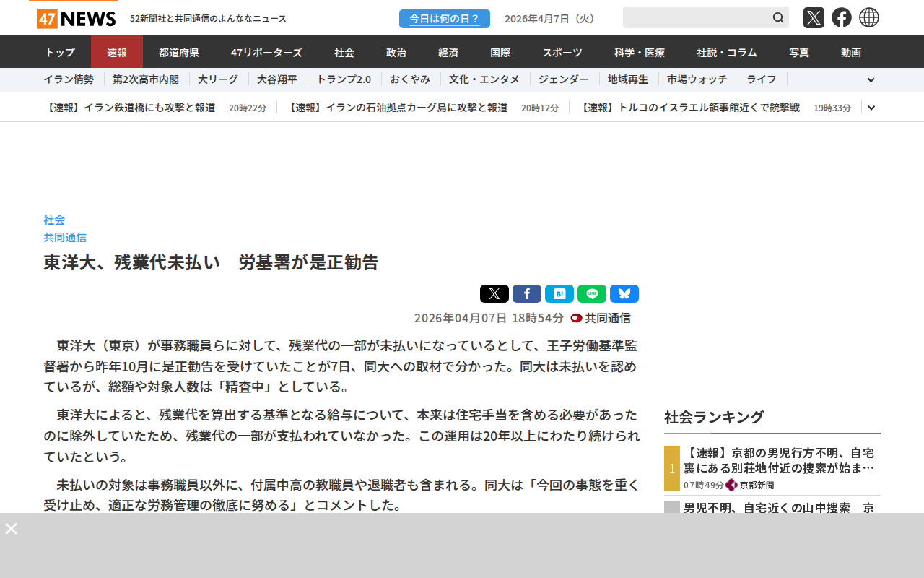Open the スポーツ nav tab

562,52
